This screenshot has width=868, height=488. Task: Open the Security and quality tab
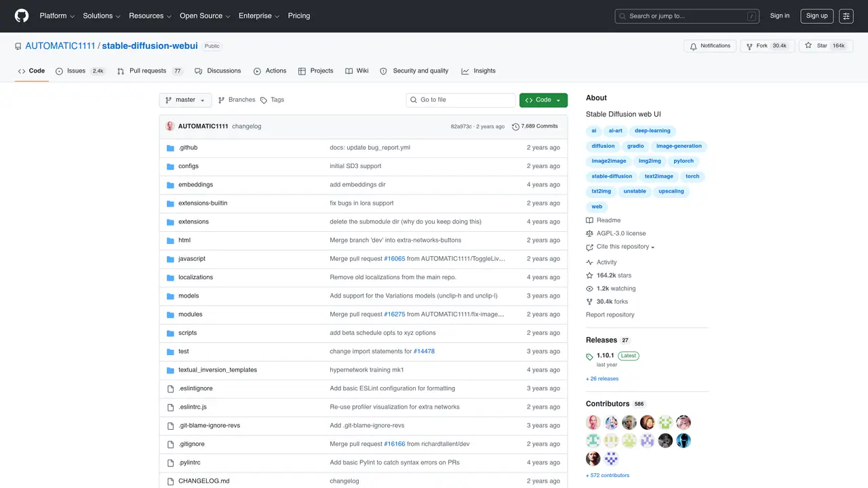414,71
